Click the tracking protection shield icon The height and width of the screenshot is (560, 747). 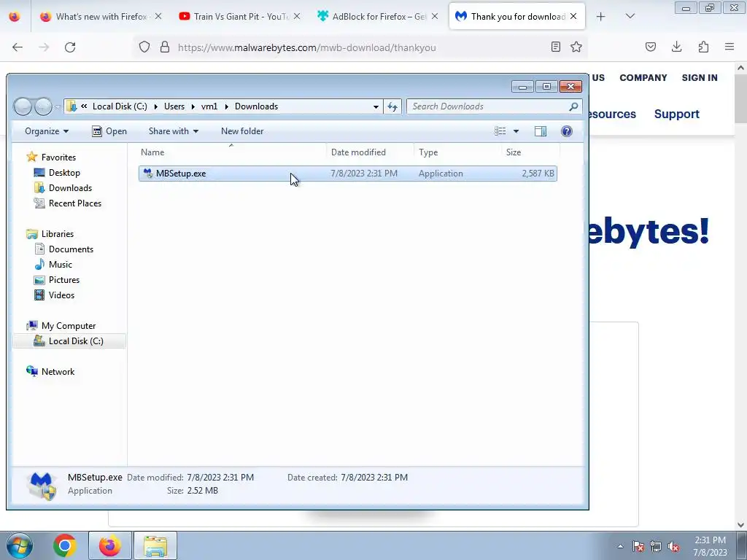pyautogui.click(x=144, y=47)
